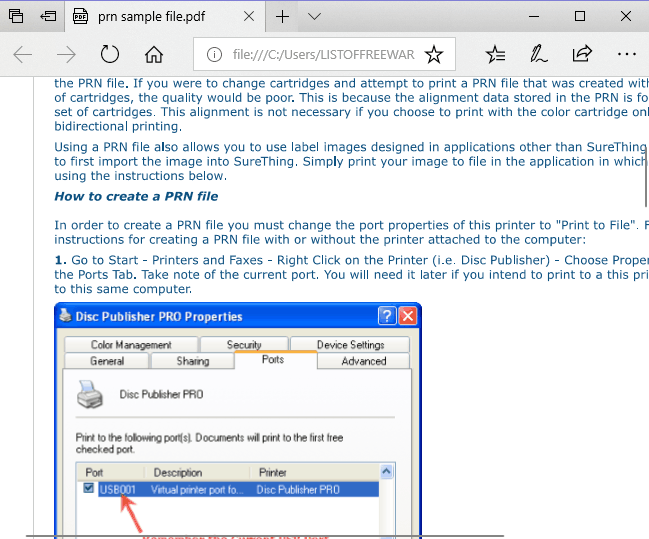Click the help button in Disc Publisher dialog
The height and width of the screenshot is (539, 649).
pyautogui.click(x=387, y=316)
